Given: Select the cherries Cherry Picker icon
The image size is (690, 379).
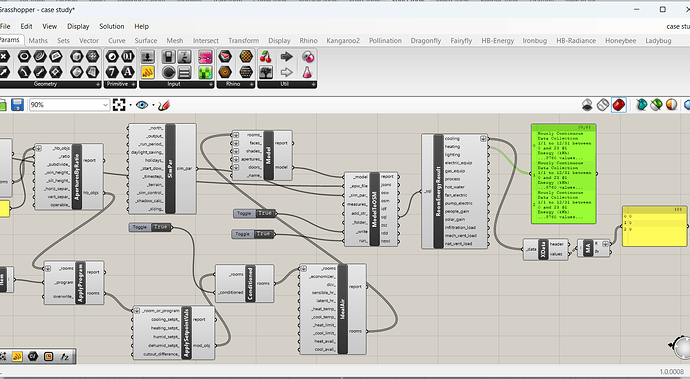Looking at the screenshot, I should (265, 56).
